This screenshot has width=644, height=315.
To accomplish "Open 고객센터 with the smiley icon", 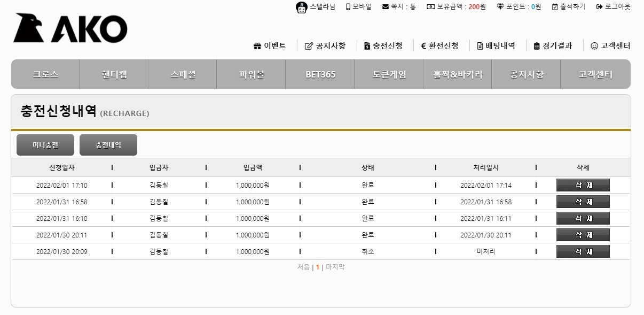I will (610, 46).
